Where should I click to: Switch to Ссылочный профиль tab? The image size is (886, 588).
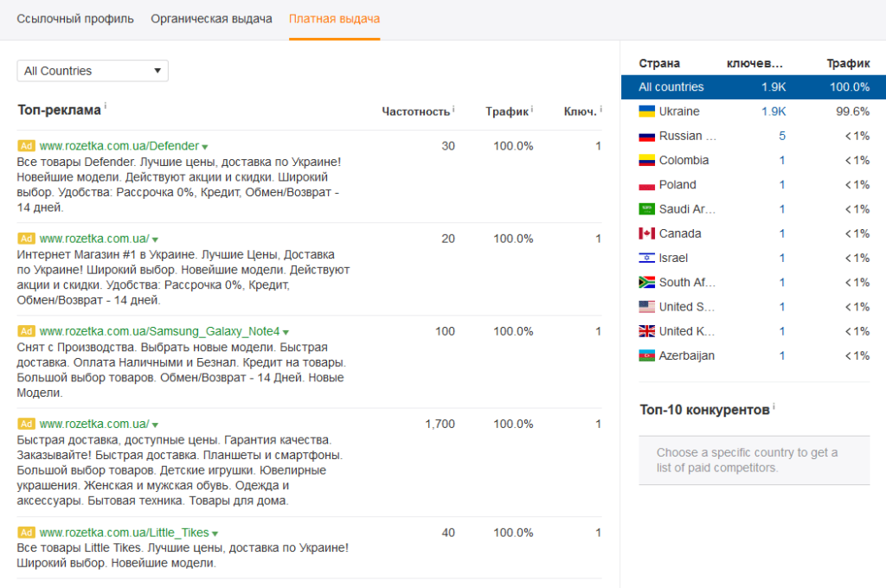(x=75, y=18)
